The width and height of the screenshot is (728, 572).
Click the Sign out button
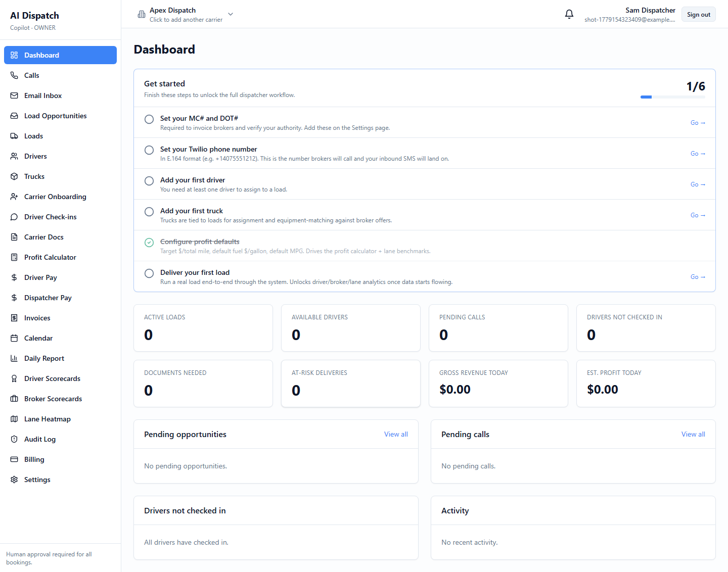(699, 15)
